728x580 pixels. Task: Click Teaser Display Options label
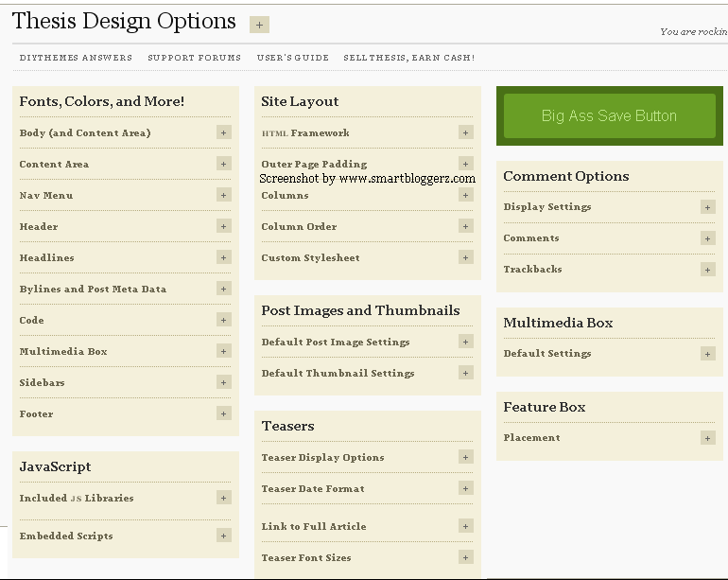[322, 458]
